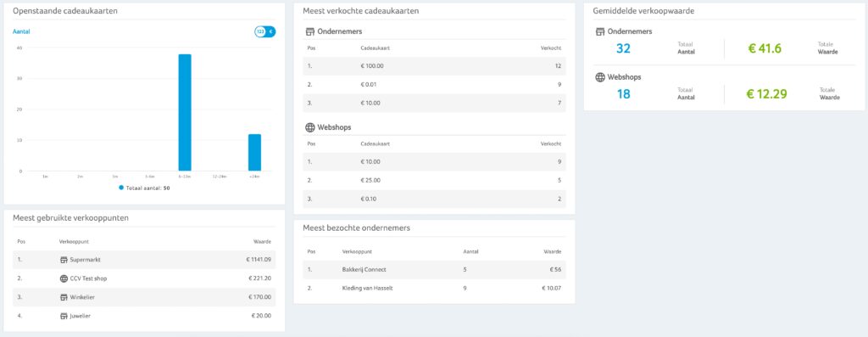Toggle the 123/€ switch on the chart
868x337 pixels.
point(265,31)
